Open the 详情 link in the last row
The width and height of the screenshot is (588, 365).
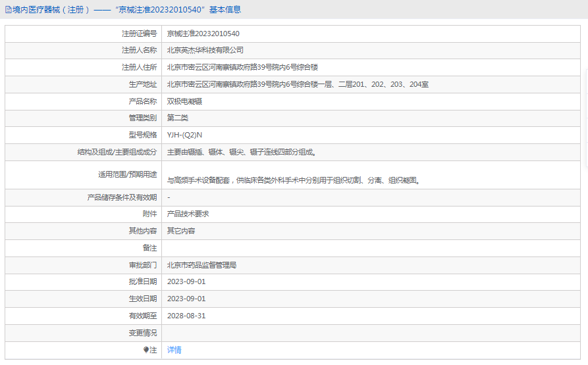tap(174, 350)
